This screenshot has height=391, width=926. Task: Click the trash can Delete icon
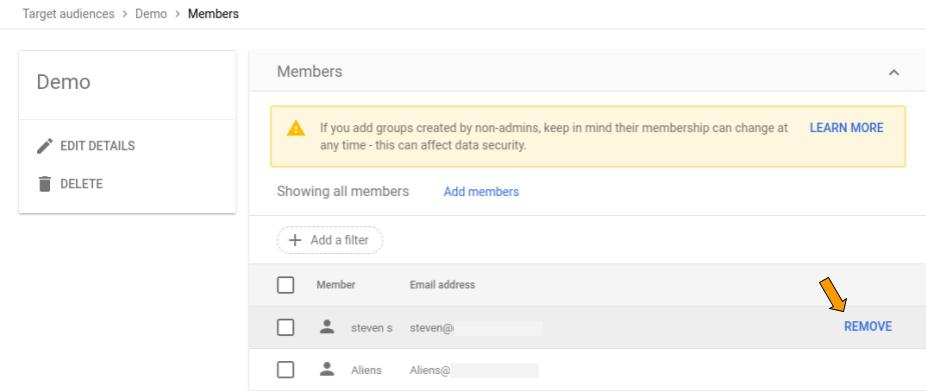(x=45, y=184)
